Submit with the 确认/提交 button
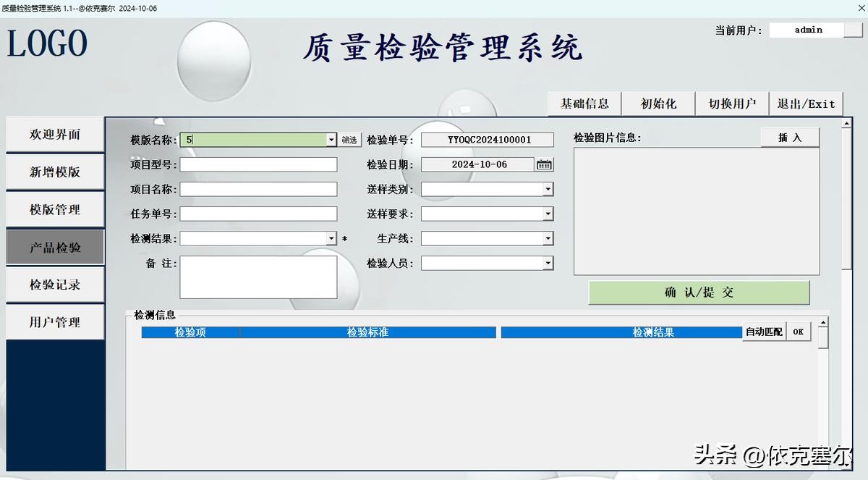 point(699,292)
